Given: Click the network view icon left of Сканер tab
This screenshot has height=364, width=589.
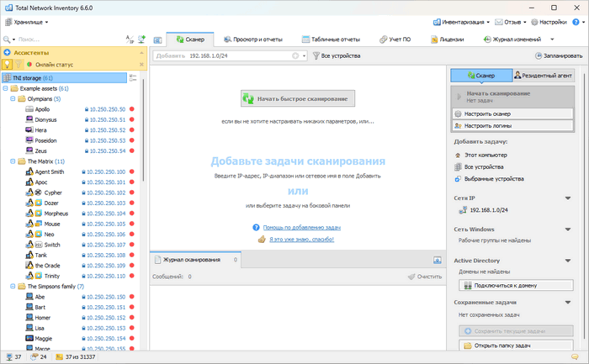Looking at the screenshot, I should [x=157, y=39].
